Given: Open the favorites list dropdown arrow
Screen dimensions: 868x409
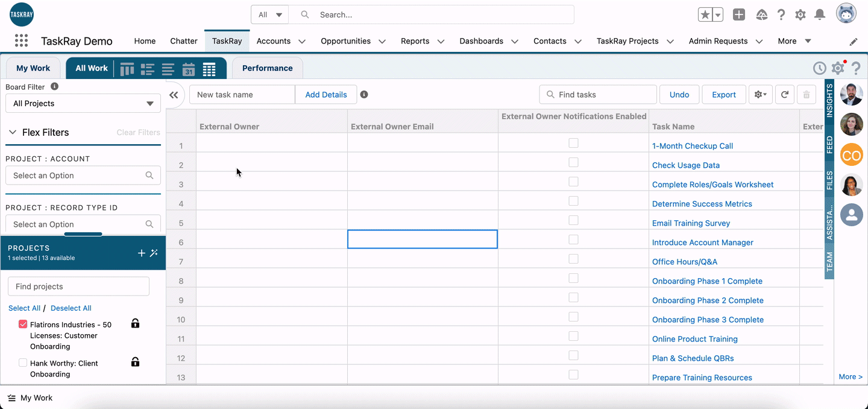Looking at the screenshot, I should pyautogui.click(x=717, y=15).
